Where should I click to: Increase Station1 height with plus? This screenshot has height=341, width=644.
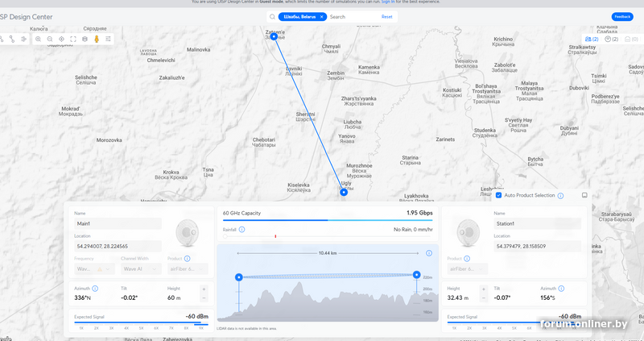click(484, 289)
